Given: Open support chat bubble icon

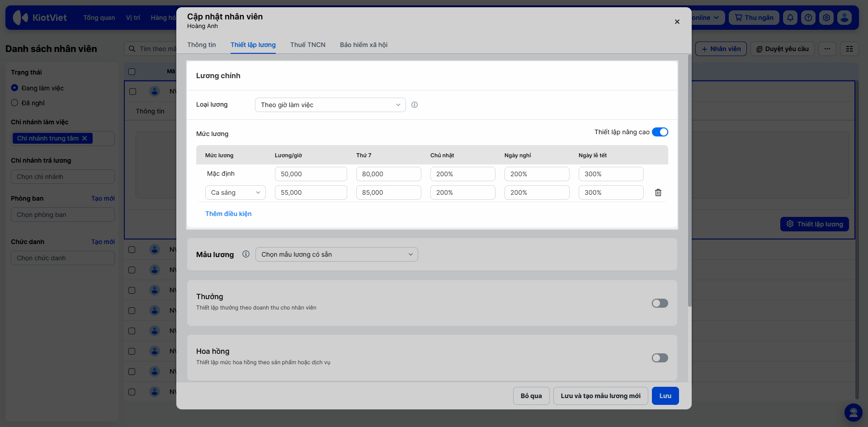Looking at the screenshot, I should pyautogui.click(x=854, y=412).
